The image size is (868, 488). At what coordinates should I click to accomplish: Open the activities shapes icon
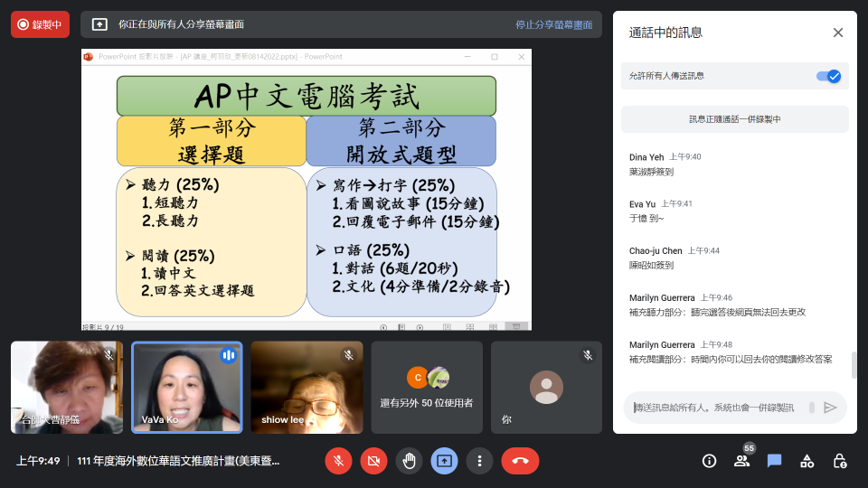click(x=807, y=461)
